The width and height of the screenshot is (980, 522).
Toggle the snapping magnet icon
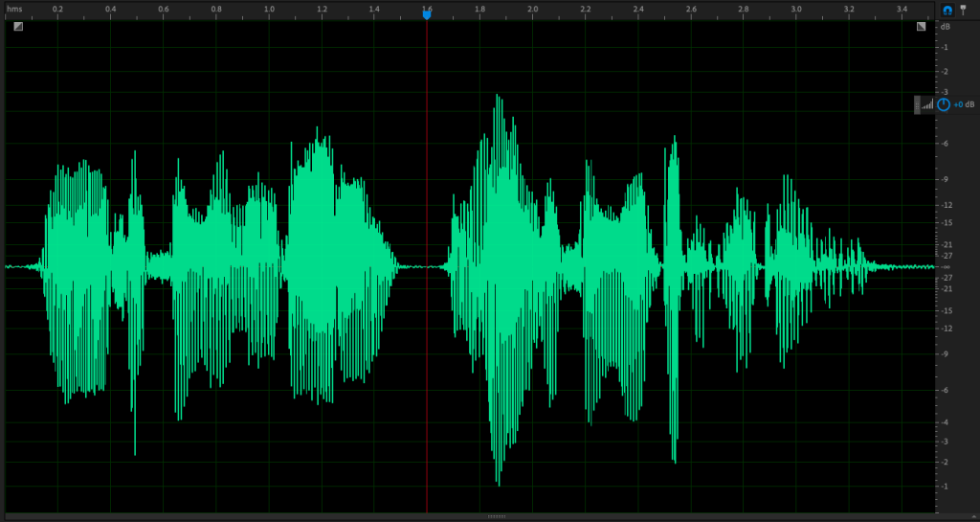pos(947,10)
